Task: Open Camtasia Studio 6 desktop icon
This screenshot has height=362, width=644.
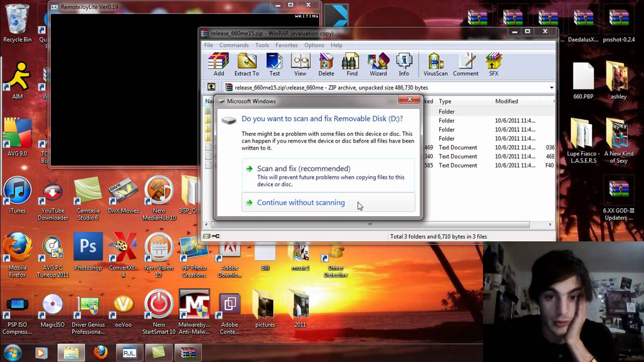Action: point(88,199)
